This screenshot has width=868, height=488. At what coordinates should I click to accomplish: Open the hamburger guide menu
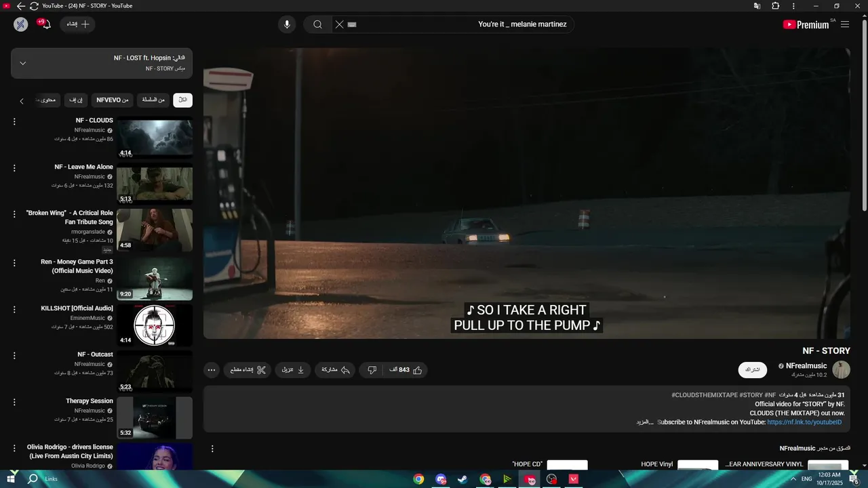(x=845, y=24)
